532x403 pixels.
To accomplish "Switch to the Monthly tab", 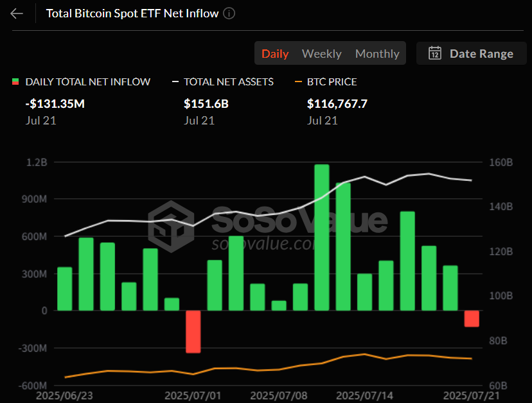I will [x=377, y=54].
